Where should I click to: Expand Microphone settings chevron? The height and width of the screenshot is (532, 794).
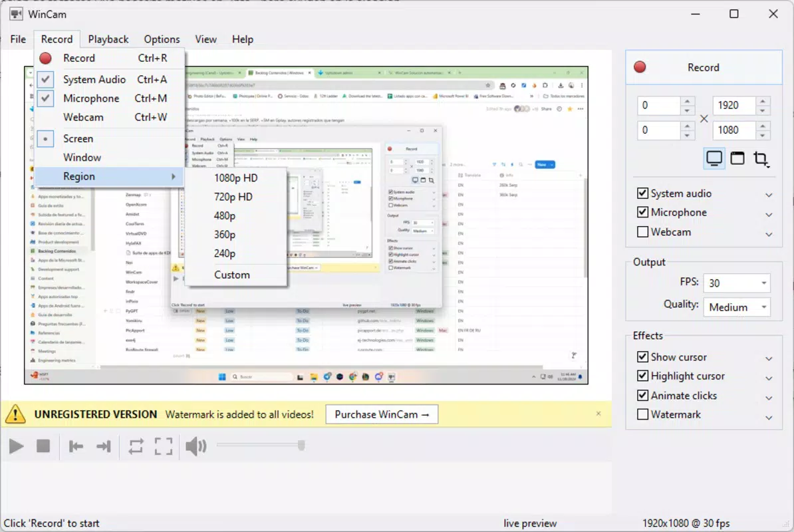(x=769, y=215)
